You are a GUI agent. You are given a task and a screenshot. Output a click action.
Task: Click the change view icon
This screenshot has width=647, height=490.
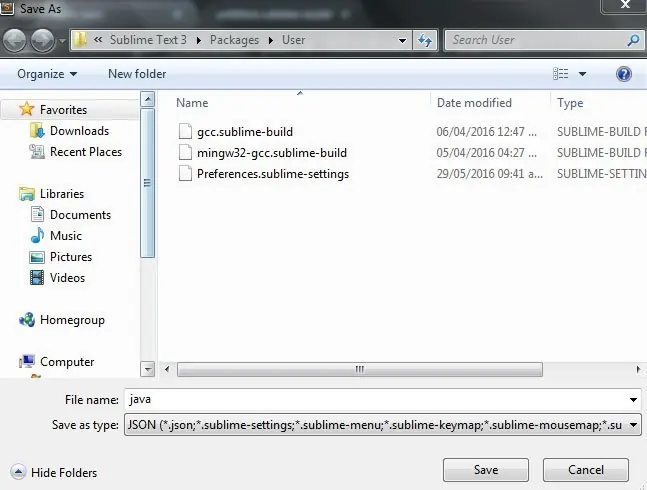click(x=560, y=74)
